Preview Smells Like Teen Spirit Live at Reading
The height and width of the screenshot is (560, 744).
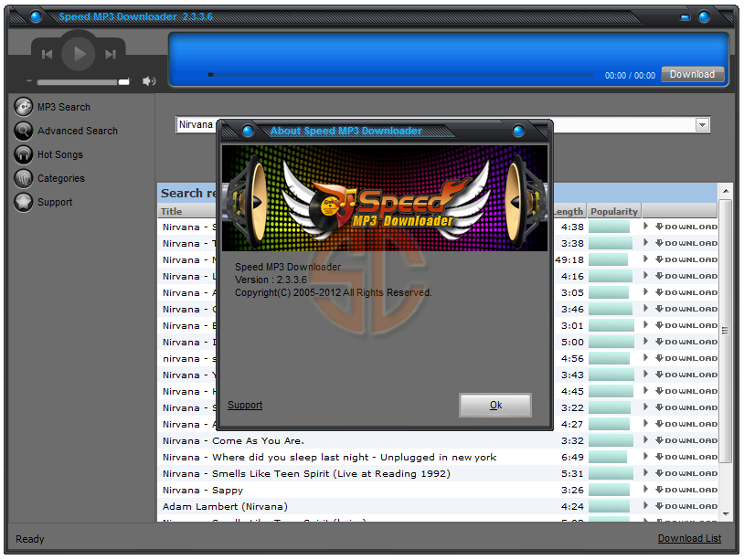coord(645,472)
